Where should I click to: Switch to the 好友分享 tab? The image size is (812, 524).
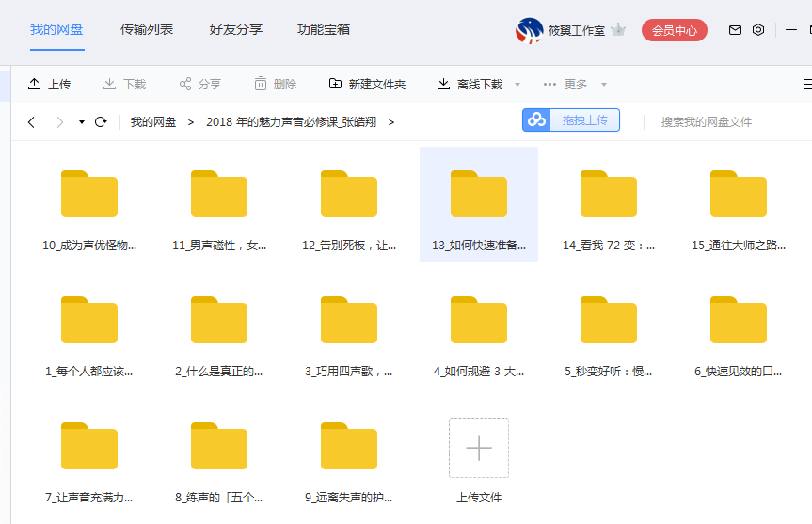(235, 29)
